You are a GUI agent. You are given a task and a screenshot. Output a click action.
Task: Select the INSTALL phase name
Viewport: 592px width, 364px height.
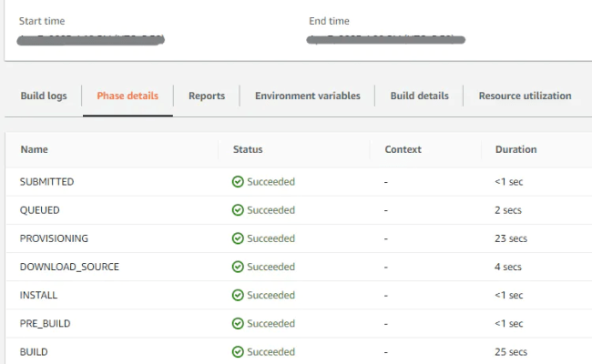tap(38, 295)
